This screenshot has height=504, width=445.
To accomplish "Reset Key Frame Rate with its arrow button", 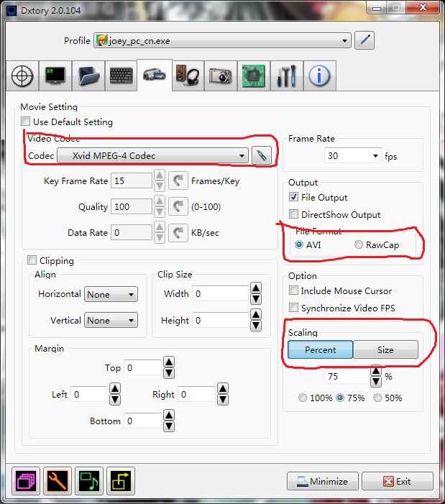I will [x=178, y=180].
